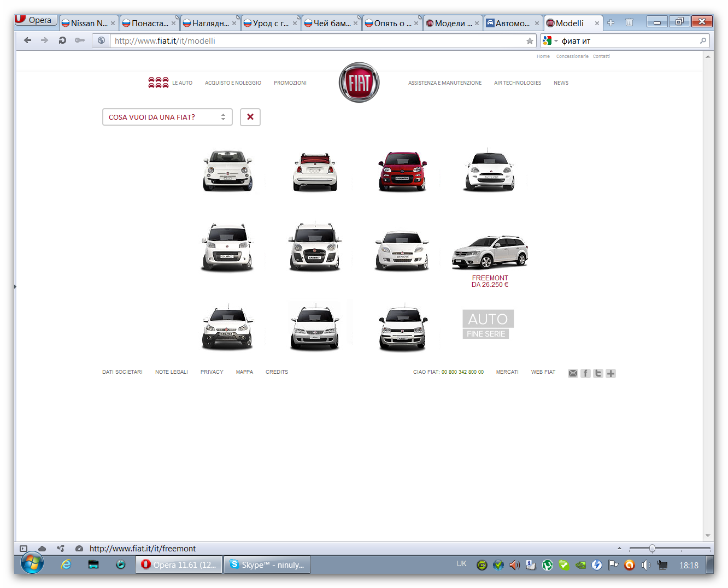
Task: Bookmark the page with the star icon
Action: (530, 41)
